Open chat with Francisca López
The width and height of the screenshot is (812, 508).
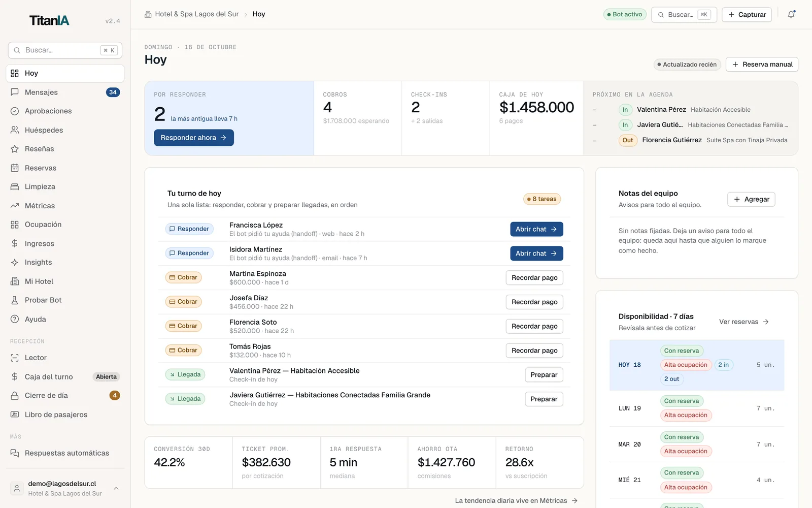click(536, 229)
